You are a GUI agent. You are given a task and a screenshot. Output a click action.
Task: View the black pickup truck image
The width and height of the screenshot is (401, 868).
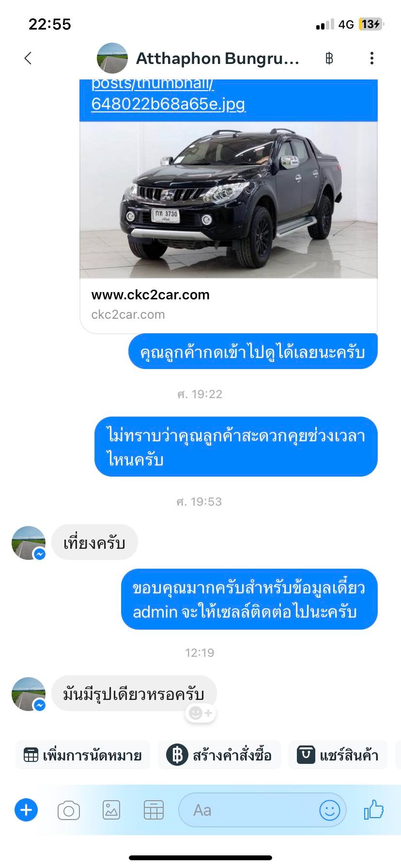pyautogui.click(x=228, y=200)
